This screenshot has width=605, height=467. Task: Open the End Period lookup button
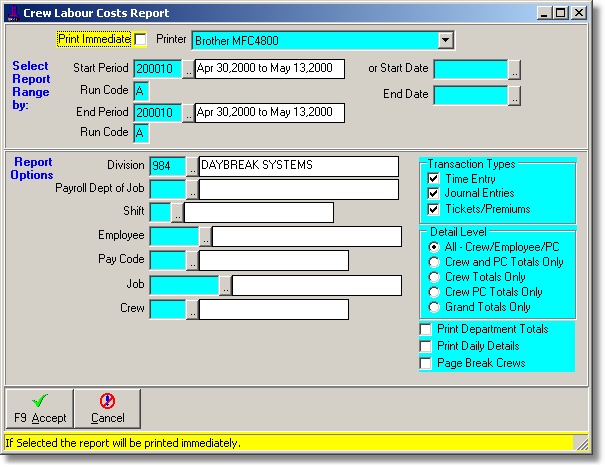[x=188, y=113]
